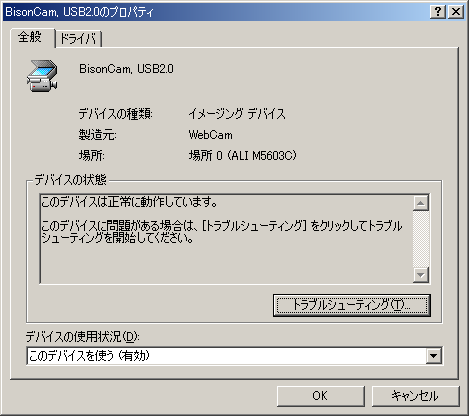Click the 場所 0 (ALI M5603C) location text

point(243,155)
